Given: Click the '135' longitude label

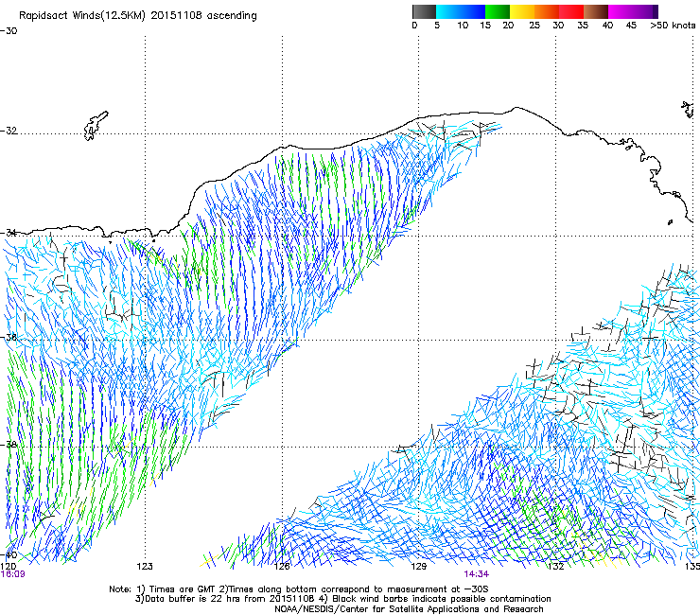Looking at the screenshot, I should click(692, 567).
